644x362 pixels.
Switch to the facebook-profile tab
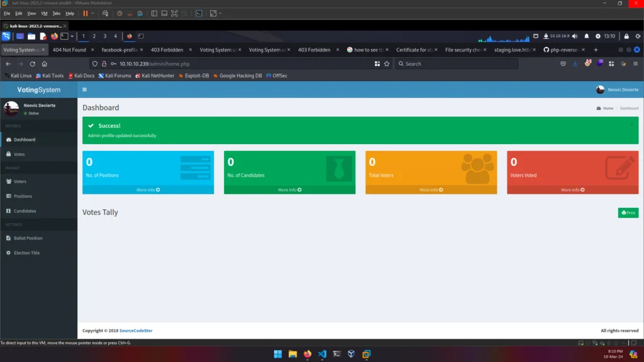[119, 50]
